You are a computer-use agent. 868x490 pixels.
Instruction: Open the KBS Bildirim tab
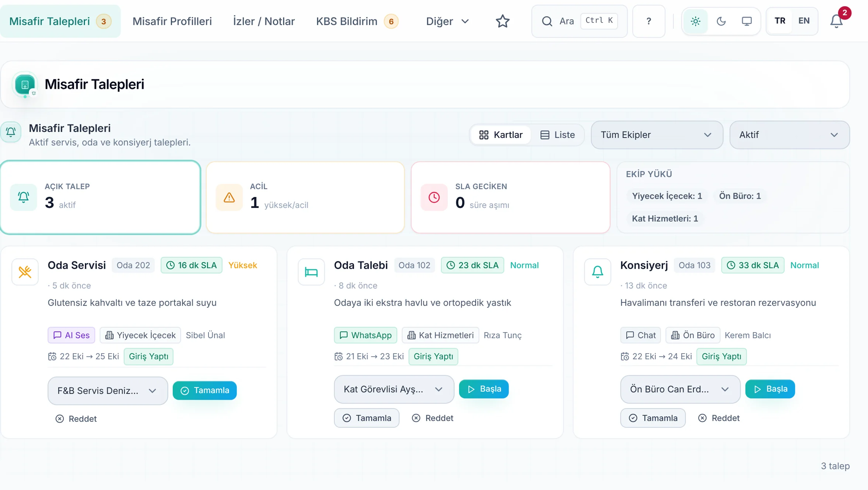pyautogui.click(x=357, y=21)
